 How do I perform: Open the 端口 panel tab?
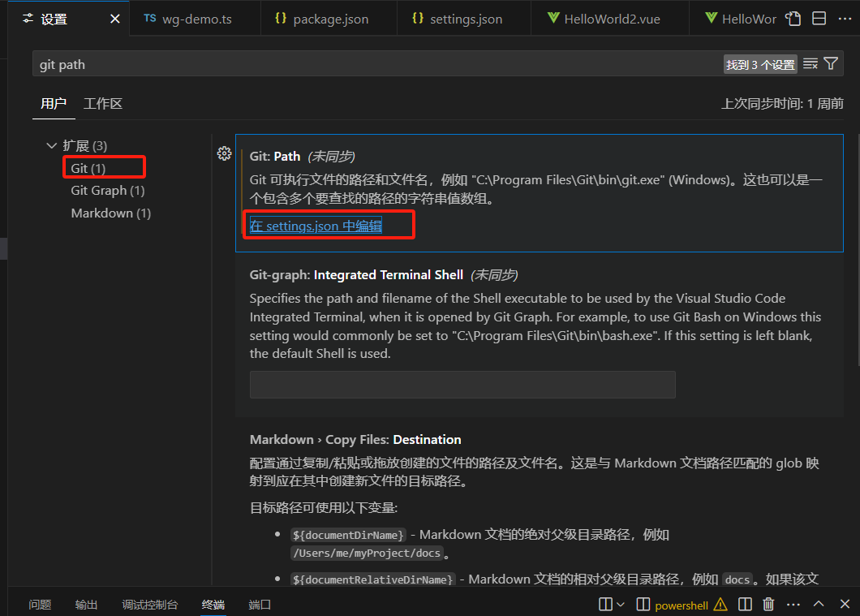(260, 605)
